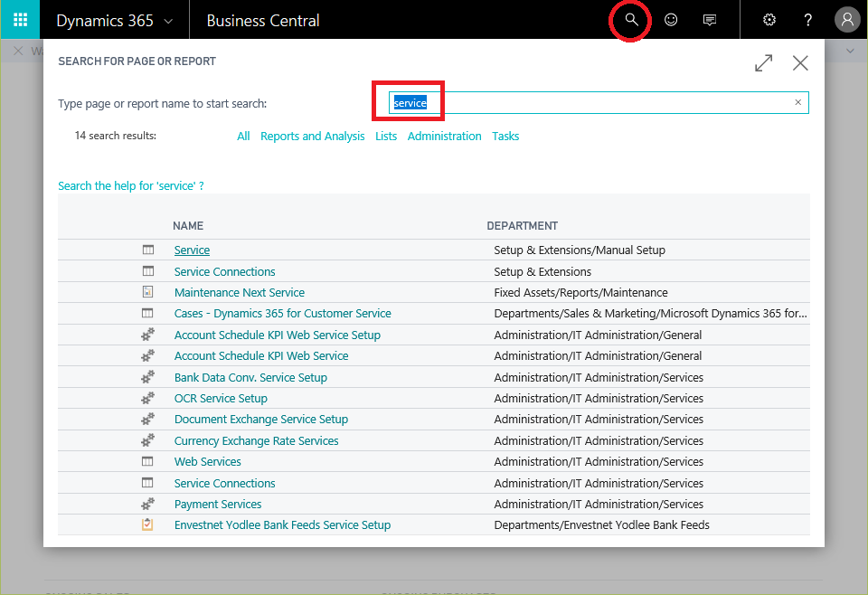Filter results by Administration

[x=445, y=137]
